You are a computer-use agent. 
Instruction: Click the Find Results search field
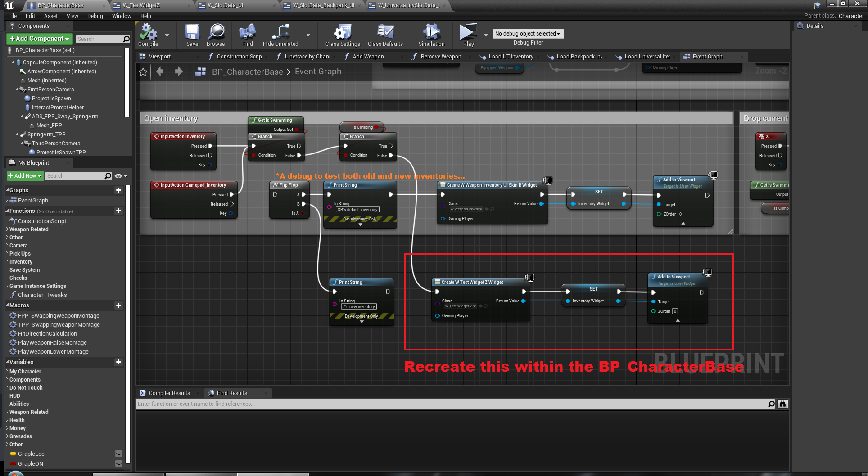point(450,404)
